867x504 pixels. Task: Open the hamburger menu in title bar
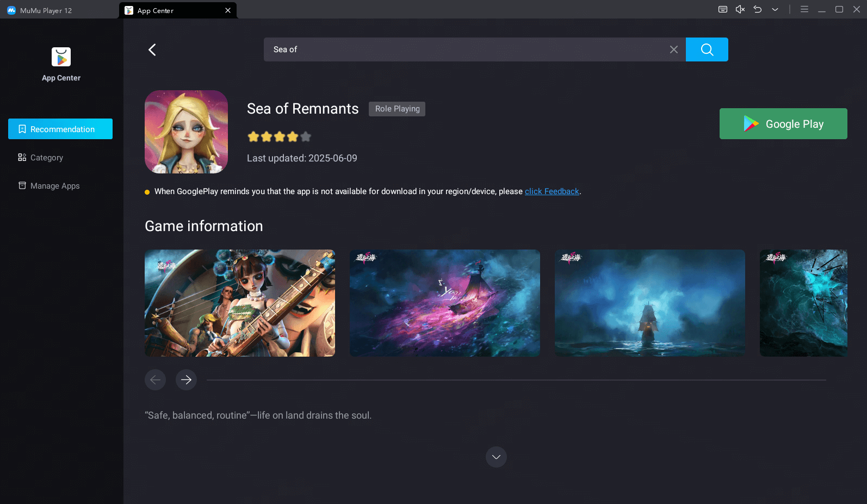(804, 9)
